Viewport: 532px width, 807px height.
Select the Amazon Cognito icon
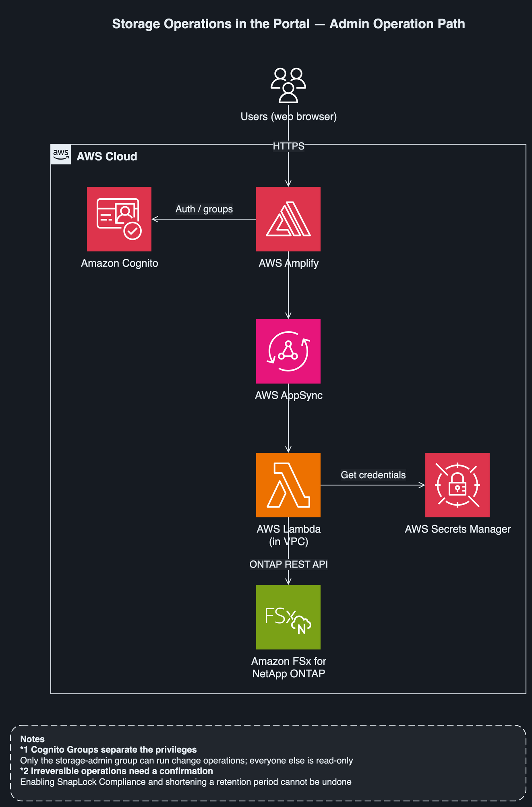point(119,219)
